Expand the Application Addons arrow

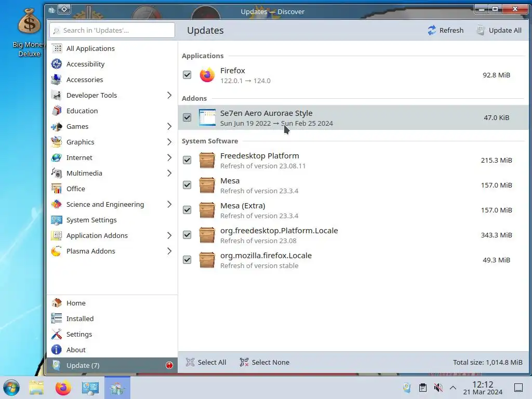(169, 235)
